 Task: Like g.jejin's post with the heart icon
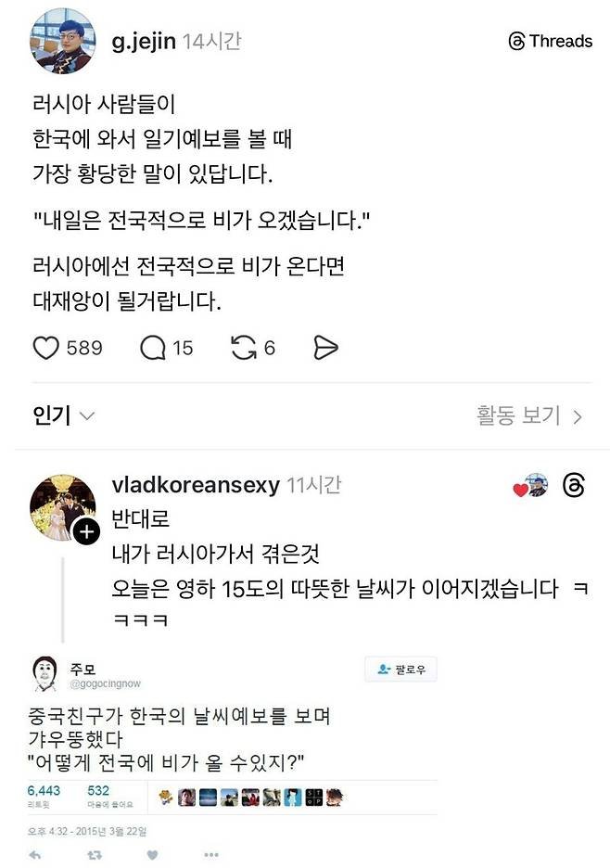pyautogui.click(x=46, y=349)
